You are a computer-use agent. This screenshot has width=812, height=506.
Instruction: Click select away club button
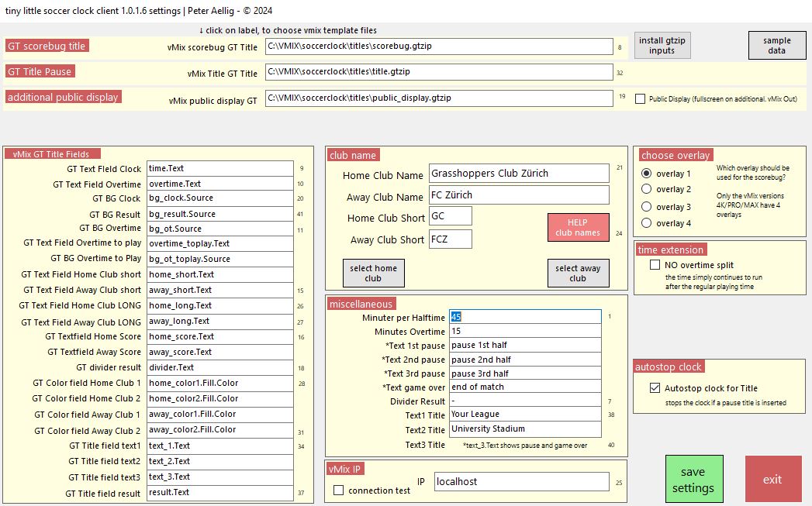point(578,274)
